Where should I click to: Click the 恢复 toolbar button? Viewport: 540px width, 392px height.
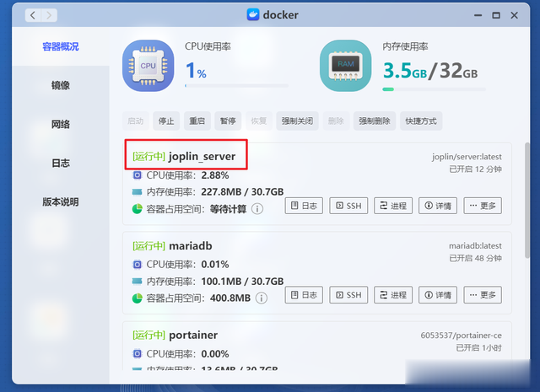(259, 121)
